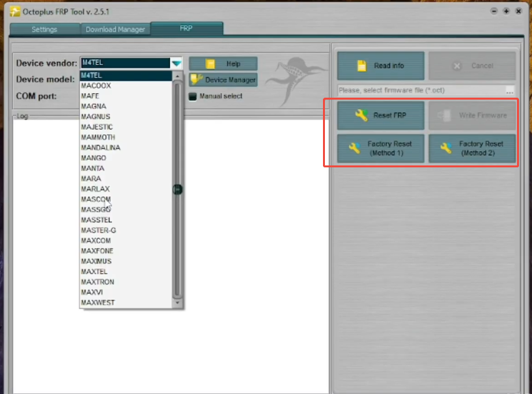This screenshot has width=532, height=394.
Task: Maximize the Octoplus FRP Tool window
Action: pos(506,11)
